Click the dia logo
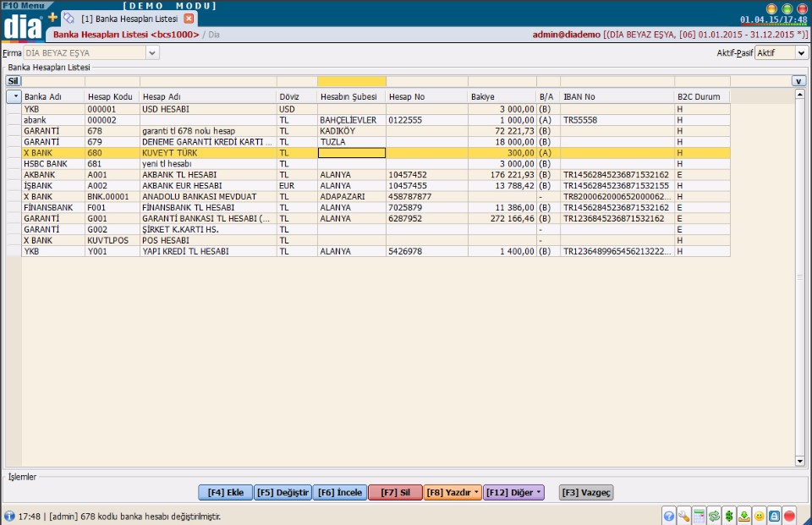This screenshot has height=525, width=812. pyautogui.click(x=22, y=26)
